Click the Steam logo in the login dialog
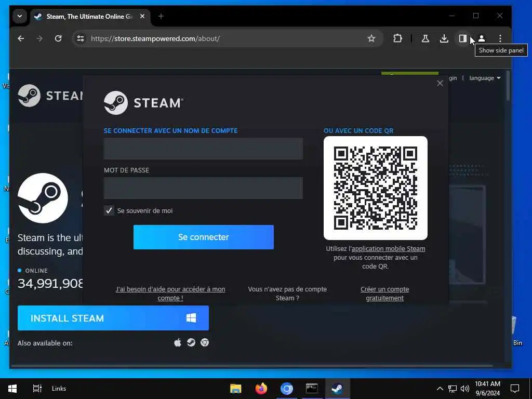The height and width of the screenshot is (399, 532). pos(143,103)
